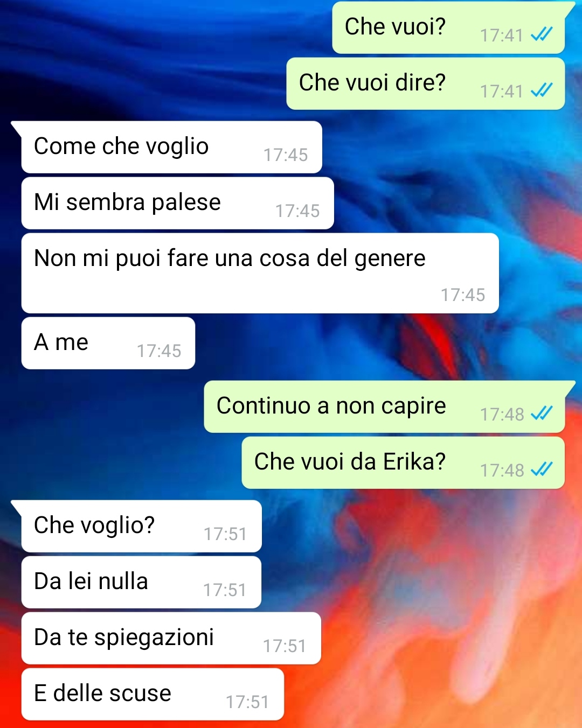
Task: Tap the read receipt ticks on 'Che vuoi dire?'
Action: [542, 91]
